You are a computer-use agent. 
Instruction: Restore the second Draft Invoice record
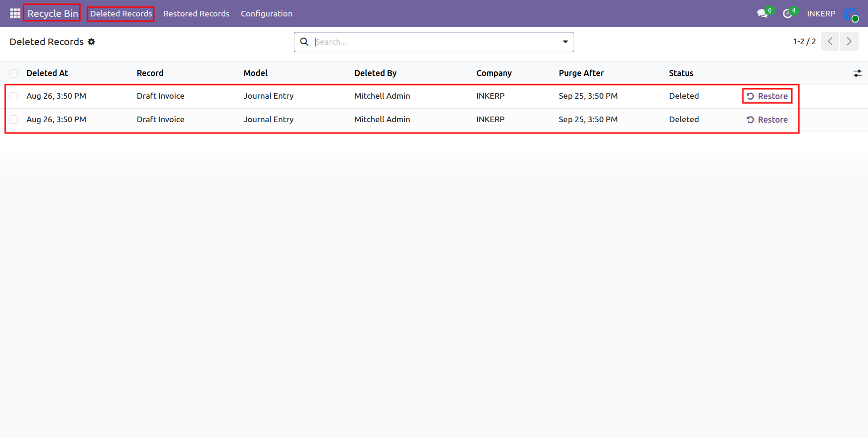[x=767, y=119]
